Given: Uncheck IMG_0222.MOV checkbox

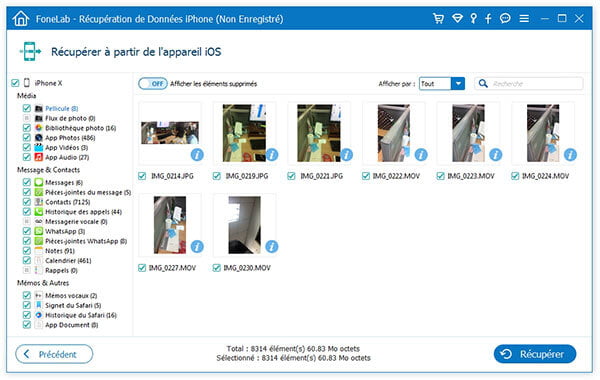Looking at the screenshot, I should [x=366, y=176].
